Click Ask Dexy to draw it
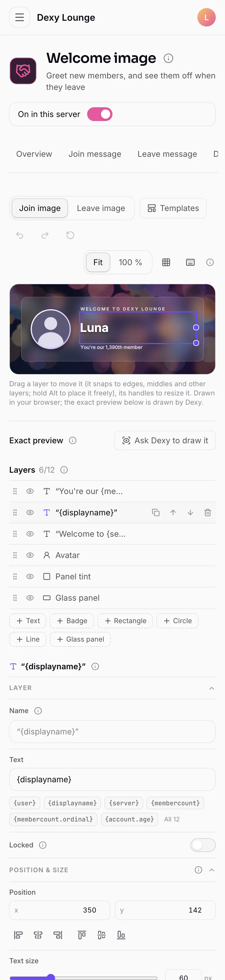 point(165,440)
